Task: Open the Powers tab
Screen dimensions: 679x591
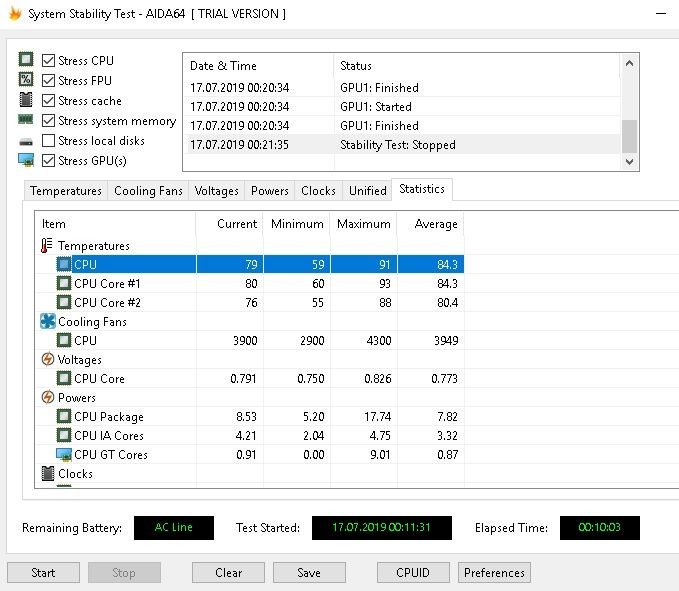Action: click(270, 191)
